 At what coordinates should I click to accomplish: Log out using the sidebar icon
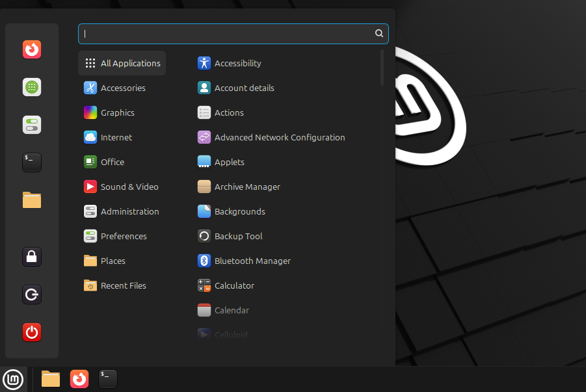(x=31, y=294)
